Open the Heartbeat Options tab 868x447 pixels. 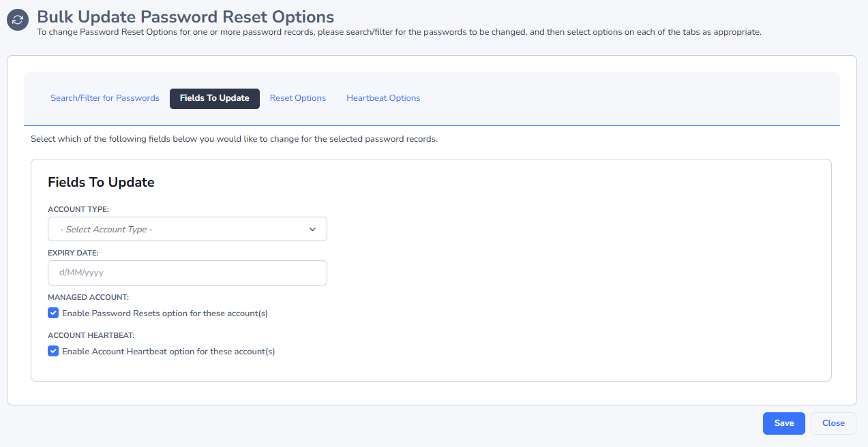[383, 98]
